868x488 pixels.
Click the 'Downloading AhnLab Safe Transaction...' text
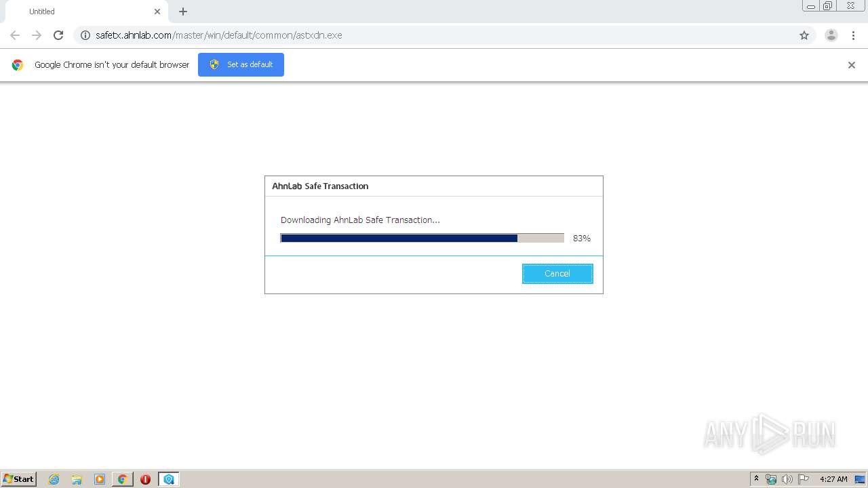(x=360, y=220)
